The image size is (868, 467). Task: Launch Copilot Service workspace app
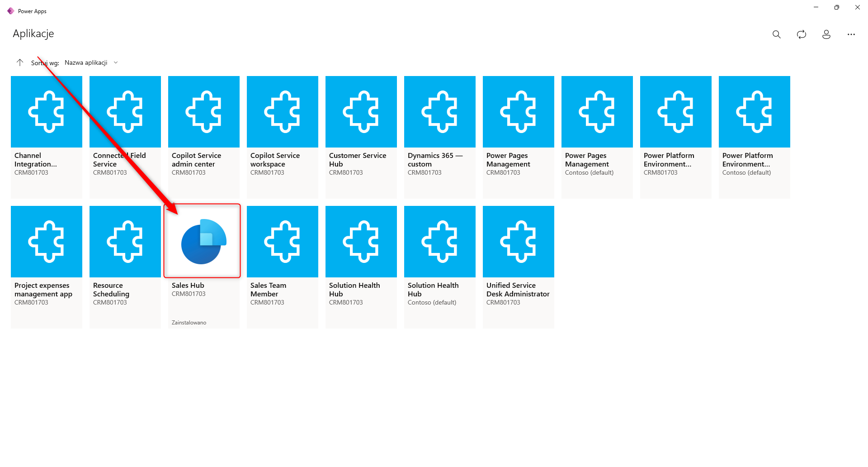tap(283, 112)
